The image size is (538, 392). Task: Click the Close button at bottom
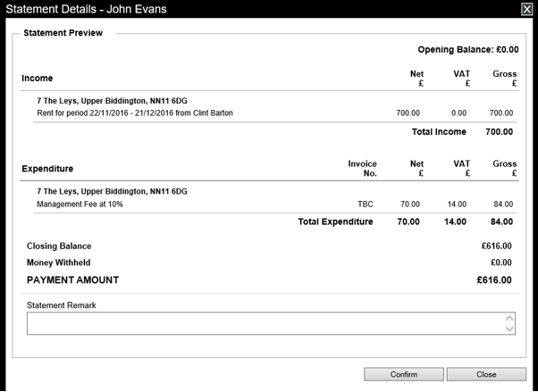click(x=486, y=374)
